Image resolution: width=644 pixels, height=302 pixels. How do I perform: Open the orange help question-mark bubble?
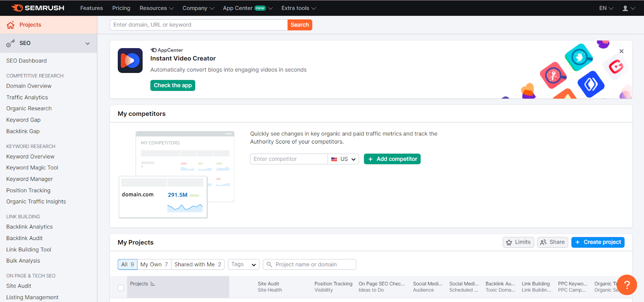click(627, 285)
